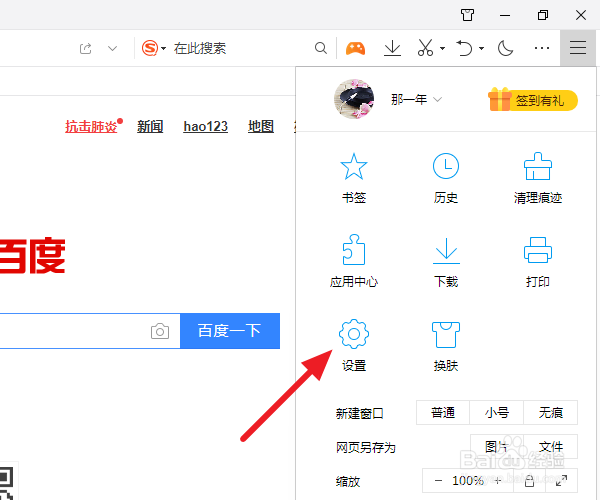Viewport: 600px width, 500px height.
Task: Expand the Sogou search engine dropdown
Action: tap(163, 49)
